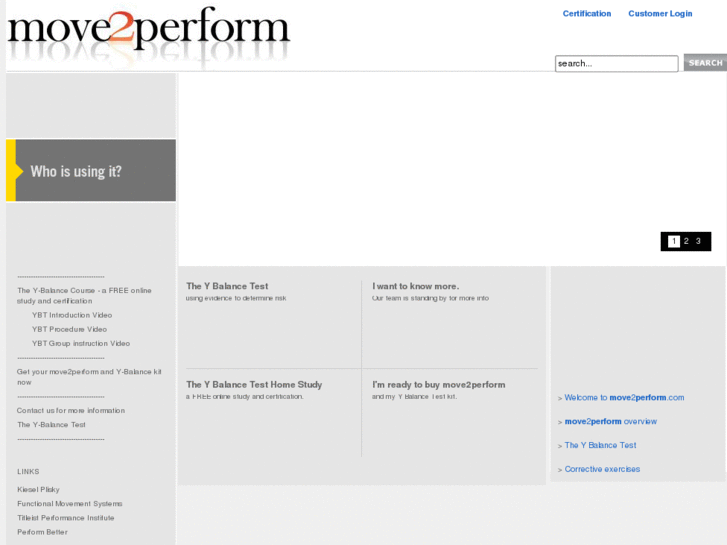Open the Perform Better link
Viewport: 727px width, 545px height.
[42, 532]
